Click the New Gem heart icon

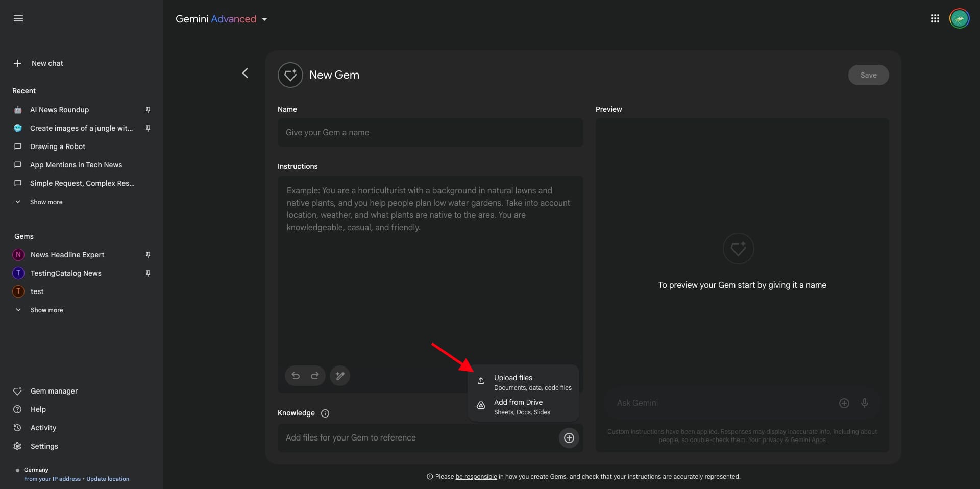click(290, 75)
